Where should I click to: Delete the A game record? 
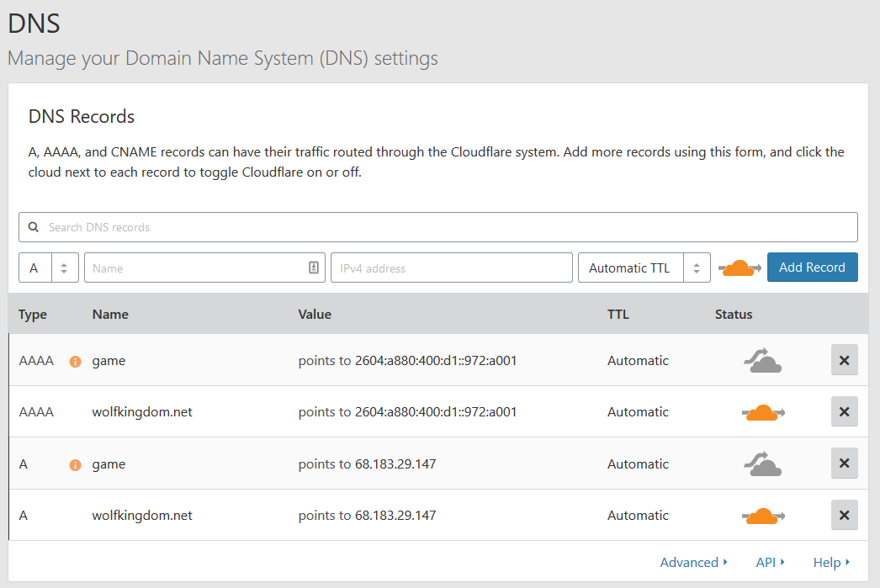coord(844,464)
